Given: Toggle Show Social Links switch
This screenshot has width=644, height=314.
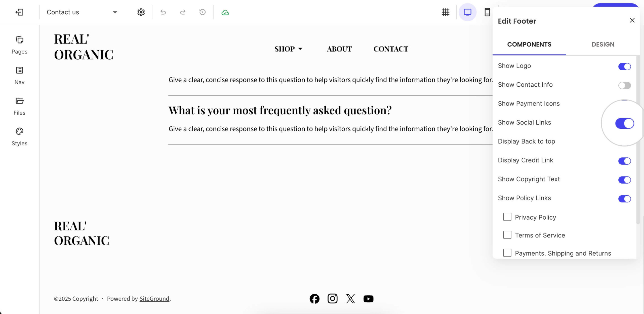Looking at the screenshot, I should click(625, 123).
